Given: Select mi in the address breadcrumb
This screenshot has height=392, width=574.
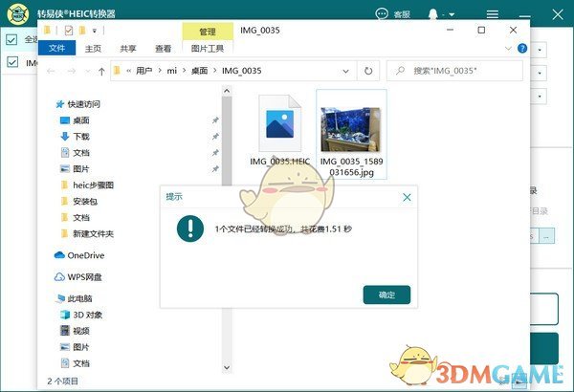Looking at the screenshot, I should point(171,71).
